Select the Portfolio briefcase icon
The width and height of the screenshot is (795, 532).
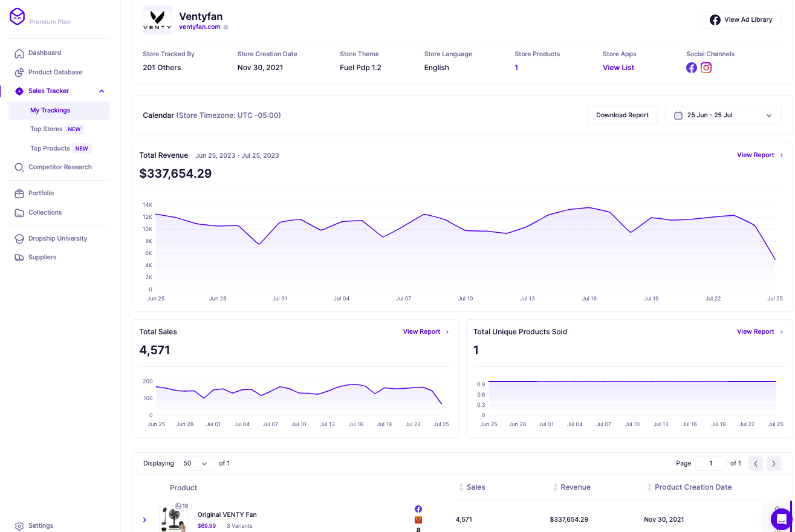pos(19,193)
